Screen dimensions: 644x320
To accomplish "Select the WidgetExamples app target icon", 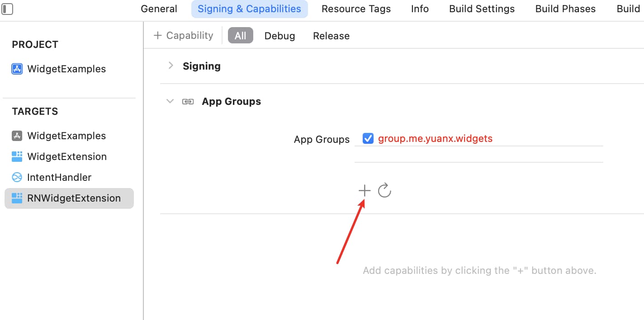I will 17,136.
